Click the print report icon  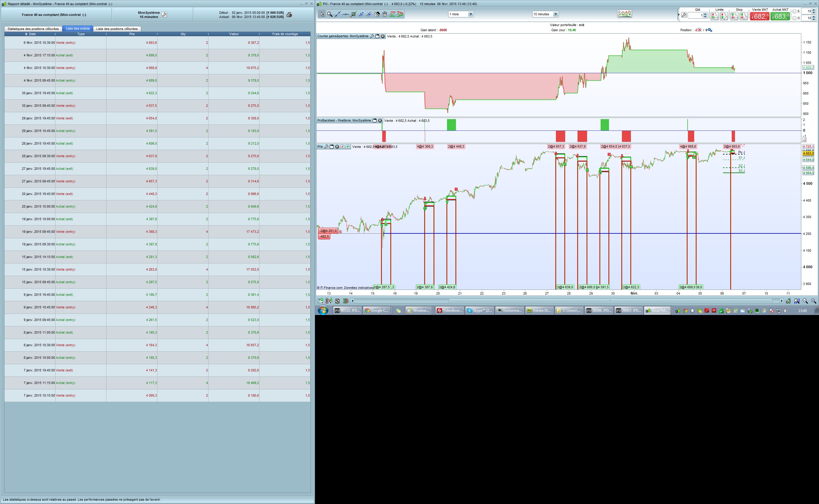click(x=289, y=15)
